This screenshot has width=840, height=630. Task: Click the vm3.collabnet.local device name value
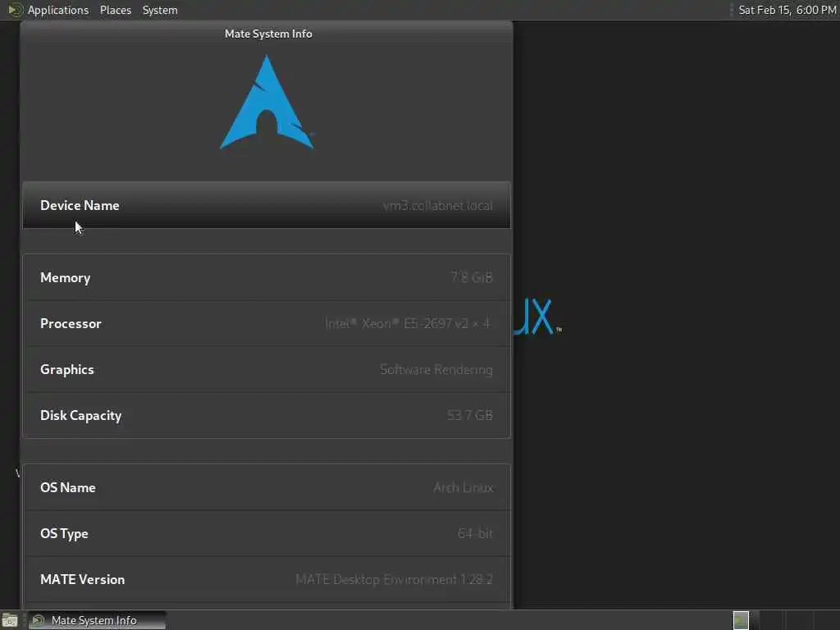[x=438, y=206]
